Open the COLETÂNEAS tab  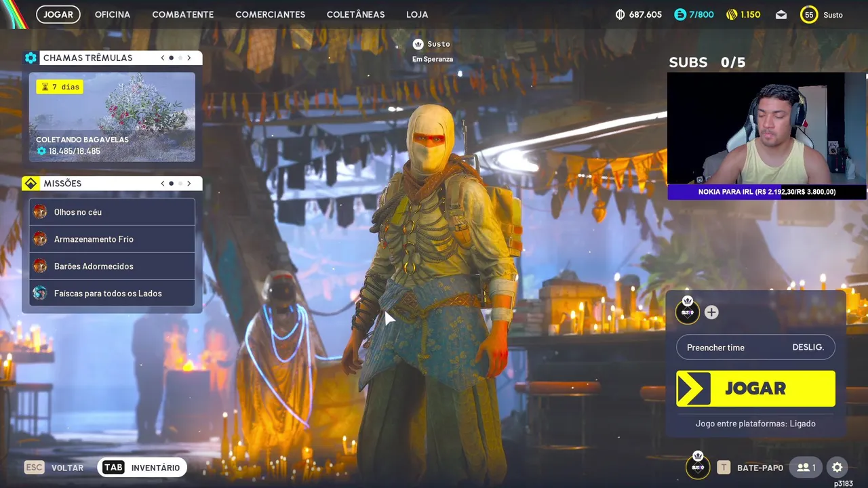[x=355, y=14]
